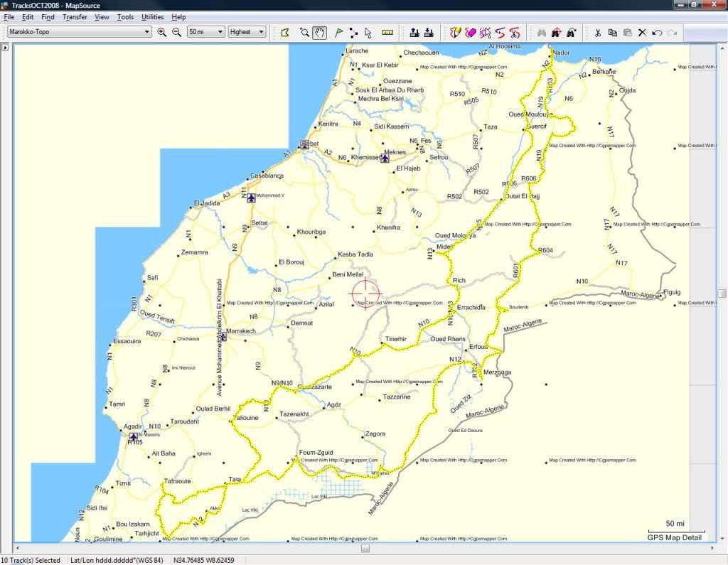Click the N34.76485 W8.62459 coordinates readout

pyautogui.click(x=204, y=560)
